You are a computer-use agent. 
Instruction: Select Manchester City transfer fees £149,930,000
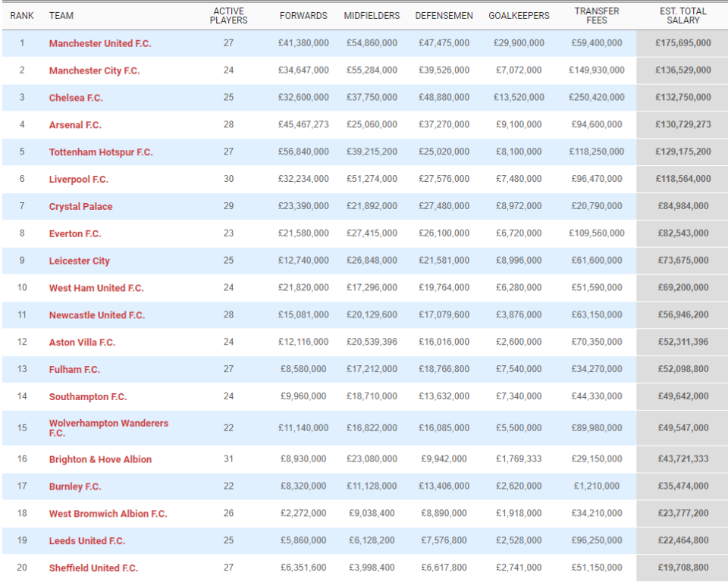(x=597, y=70)
